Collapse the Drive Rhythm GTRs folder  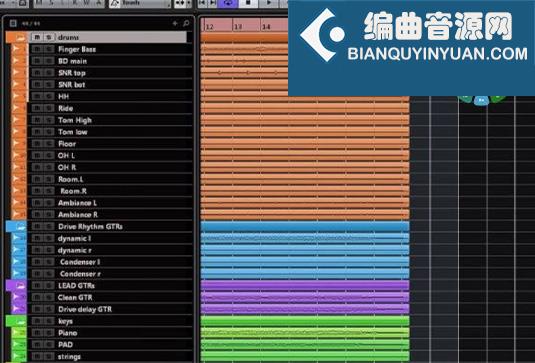coord(20,227)
